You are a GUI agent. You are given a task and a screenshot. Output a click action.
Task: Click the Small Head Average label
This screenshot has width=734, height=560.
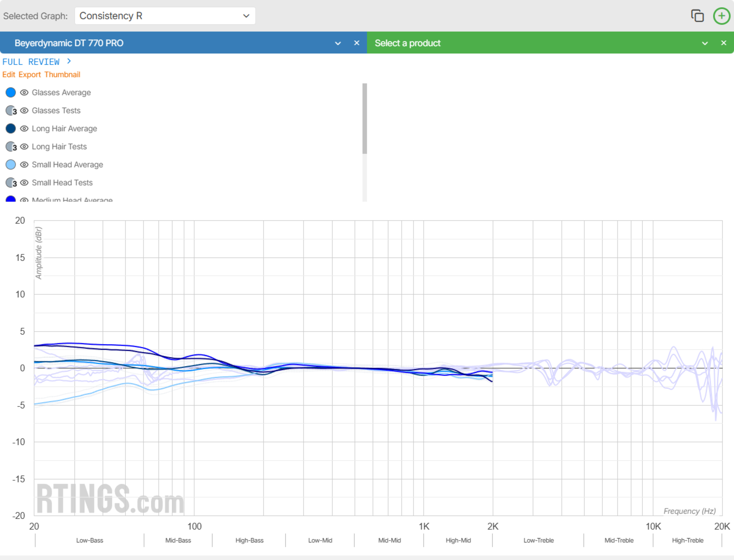[x=67, y=164]
